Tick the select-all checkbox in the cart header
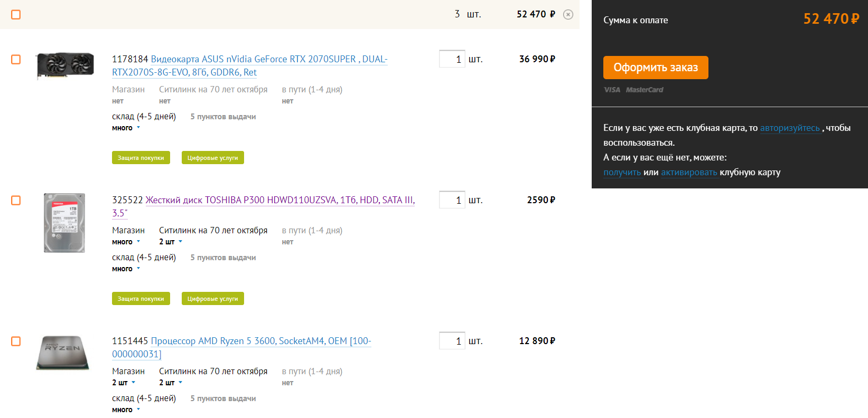This screenshot has width=868, height=418. pyautogui.click(x=16, y=14)
